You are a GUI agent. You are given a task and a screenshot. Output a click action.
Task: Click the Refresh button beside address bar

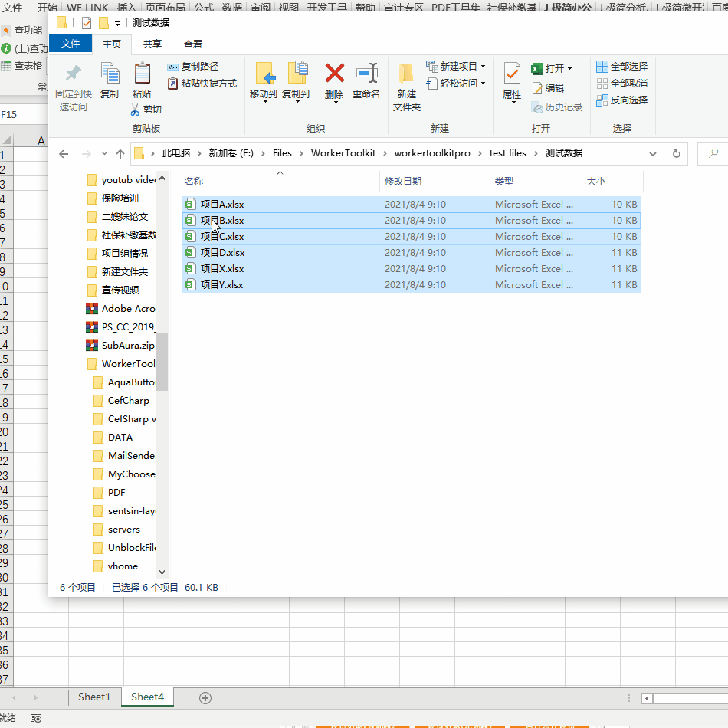point(676,153)
